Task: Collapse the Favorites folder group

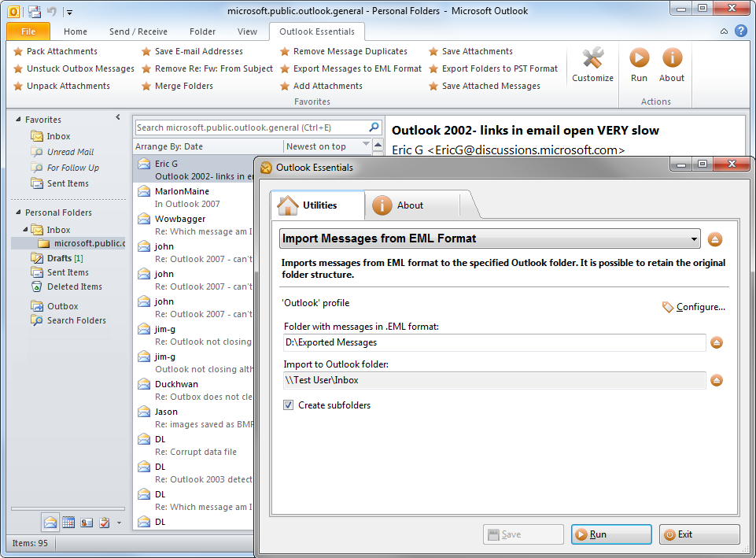Action: (x=18, y=119)
